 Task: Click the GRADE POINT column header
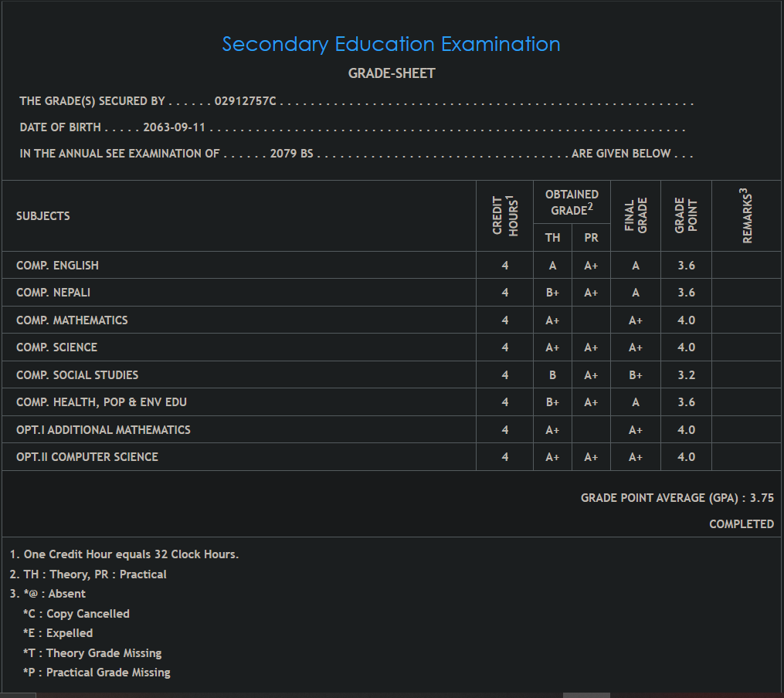pos(686,216)
